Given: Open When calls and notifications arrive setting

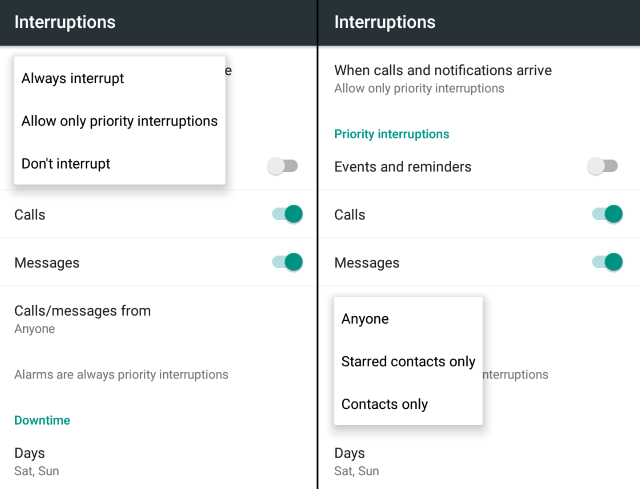Looking at the screenshot, I should click(442, 78).
